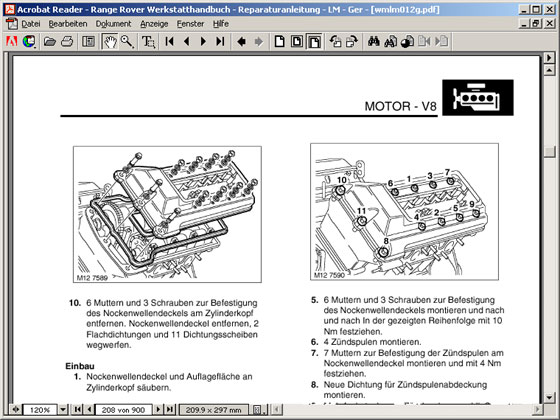Click the 208 von 900 page number field
The height and width of the screenshot is (420, 560).
point(124,410)
